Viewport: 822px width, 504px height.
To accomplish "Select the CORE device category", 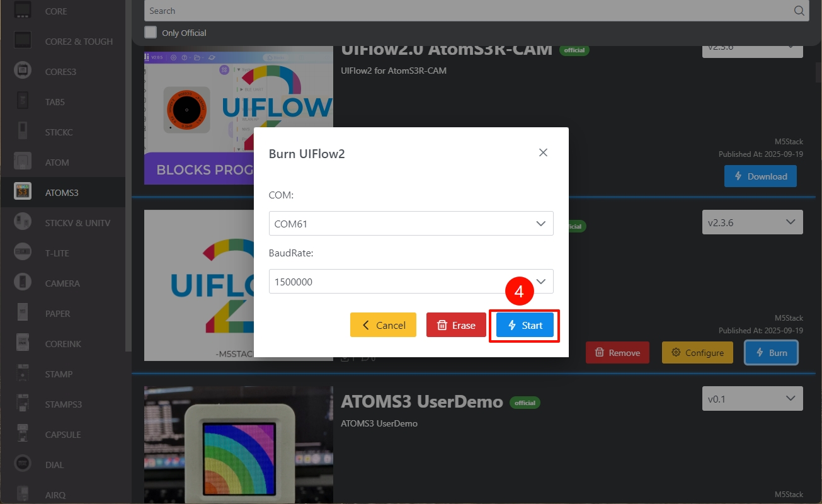I will [63, 11].
